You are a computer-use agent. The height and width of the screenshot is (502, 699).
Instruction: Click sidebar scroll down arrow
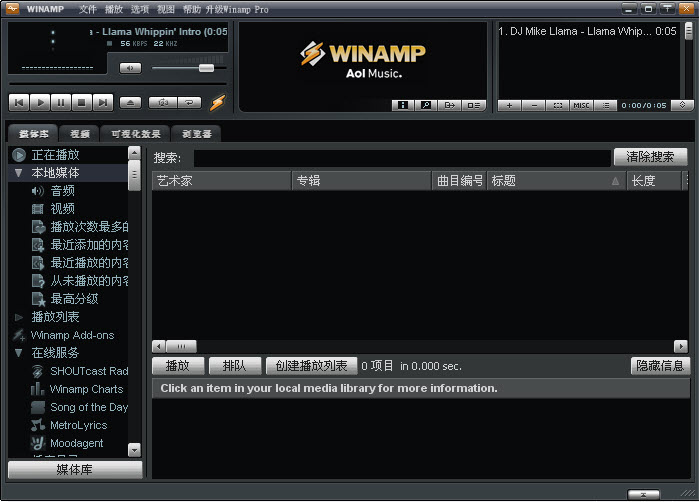point(134,450)
